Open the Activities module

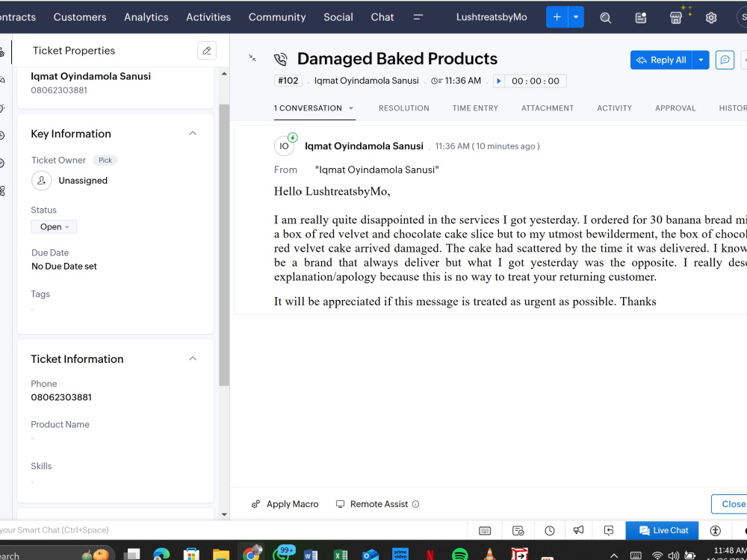pyautogui.click(x=208, y=17)
